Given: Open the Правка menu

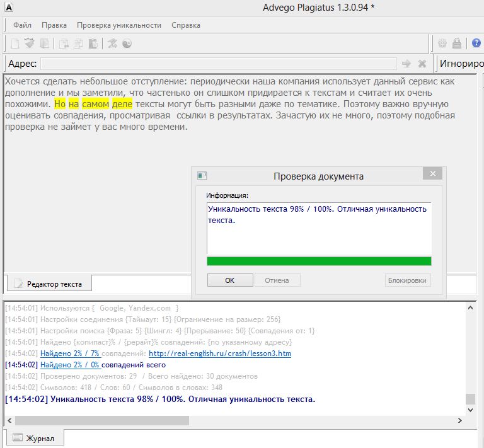Looking at the screenshot, I should click(54, 25).
